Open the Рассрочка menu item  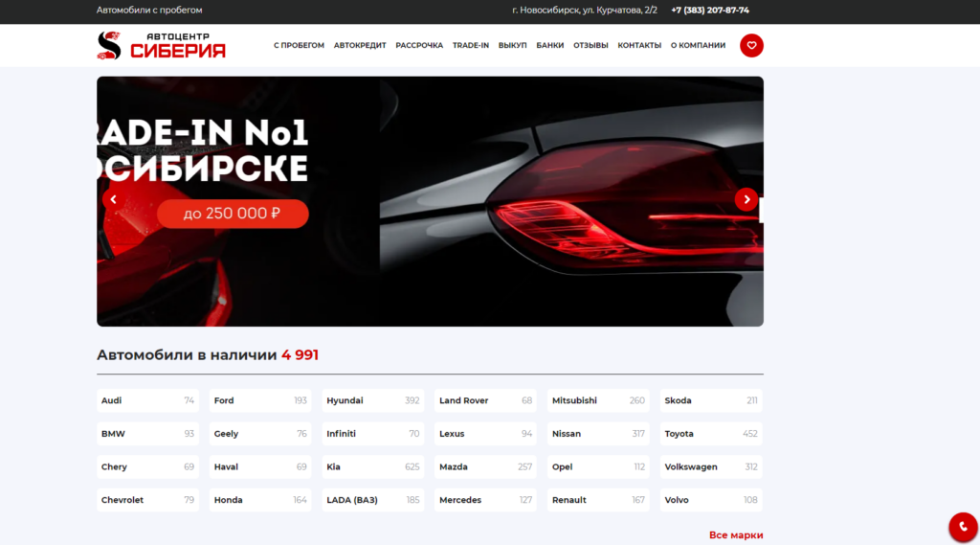(419, 46)
